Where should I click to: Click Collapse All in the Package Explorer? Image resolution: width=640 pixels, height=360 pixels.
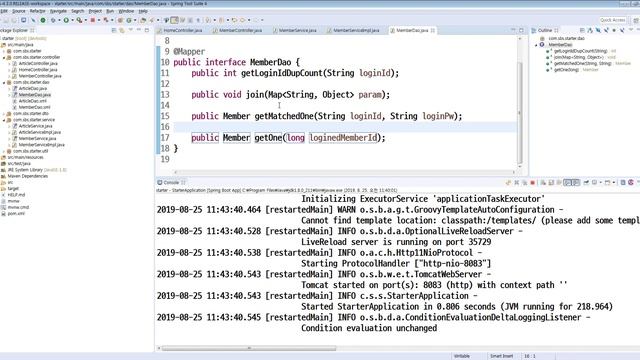[114, 30]
